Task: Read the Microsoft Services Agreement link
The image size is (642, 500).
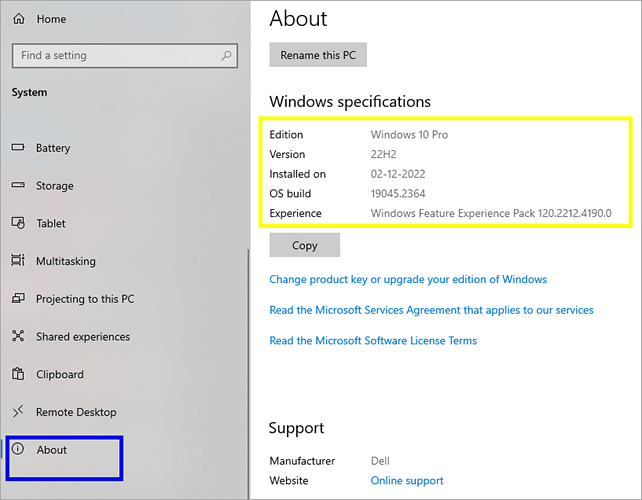Action: [x=431, y=310]
